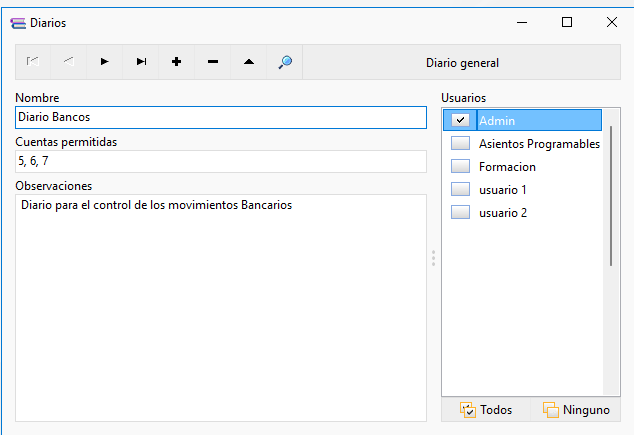Click the up-arrow toolbar icon
Screen dimensions: 634x435
pyautogui.click(x=249, y=62)
